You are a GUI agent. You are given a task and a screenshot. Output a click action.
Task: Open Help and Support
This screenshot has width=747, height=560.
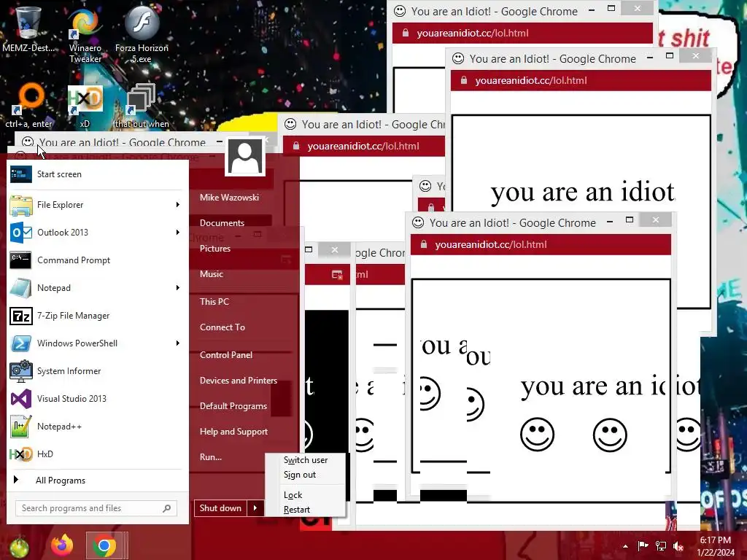[234, 432]
